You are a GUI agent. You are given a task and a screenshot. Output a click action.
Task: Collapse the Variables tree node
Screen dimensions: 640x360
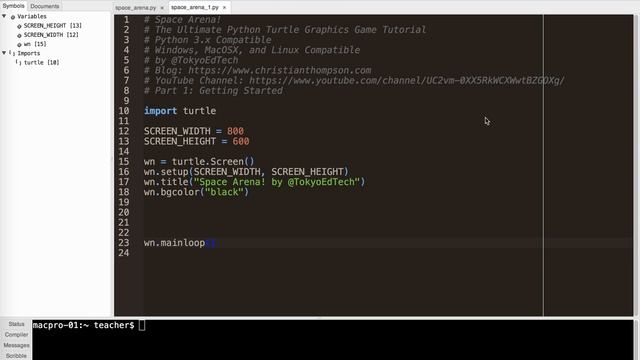point(4,16)
